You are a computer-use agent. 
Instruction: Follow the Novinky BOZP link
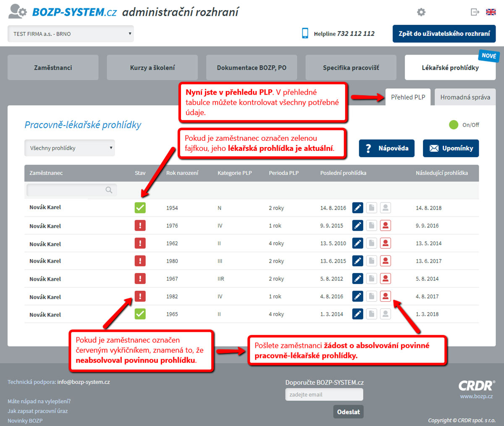point(25,421)
